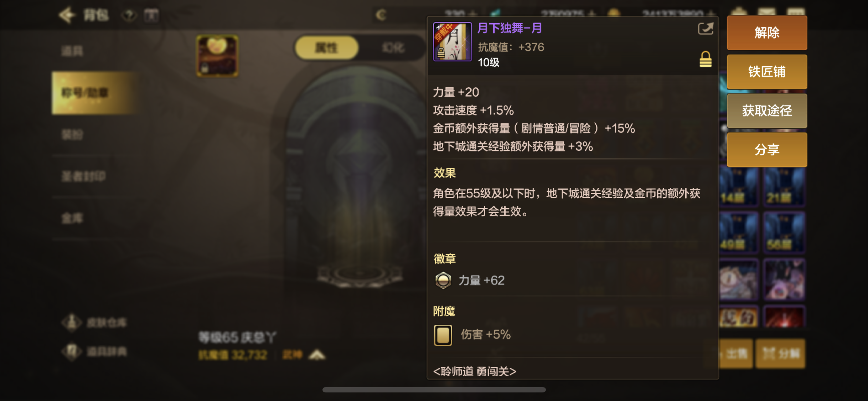Open the 皮肤仓库 shortcut icon

72,323
